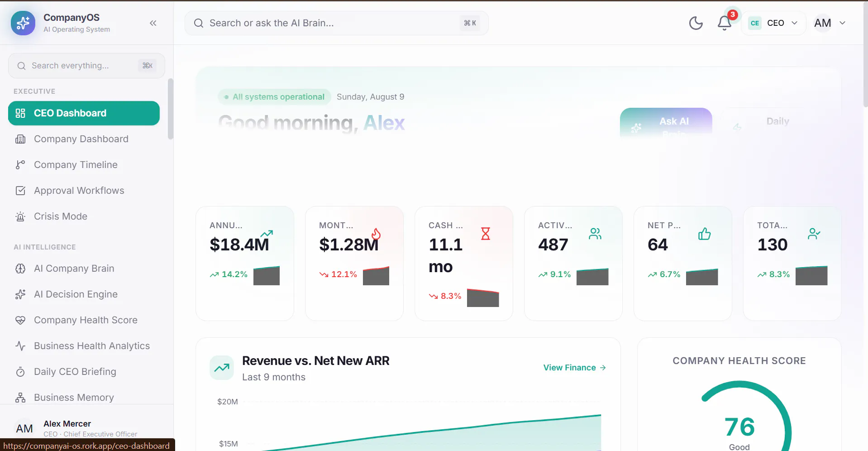The image size is (868, 451).
Task: Click the 'Last 9 months' subtitle
Action: click(274, 377)
